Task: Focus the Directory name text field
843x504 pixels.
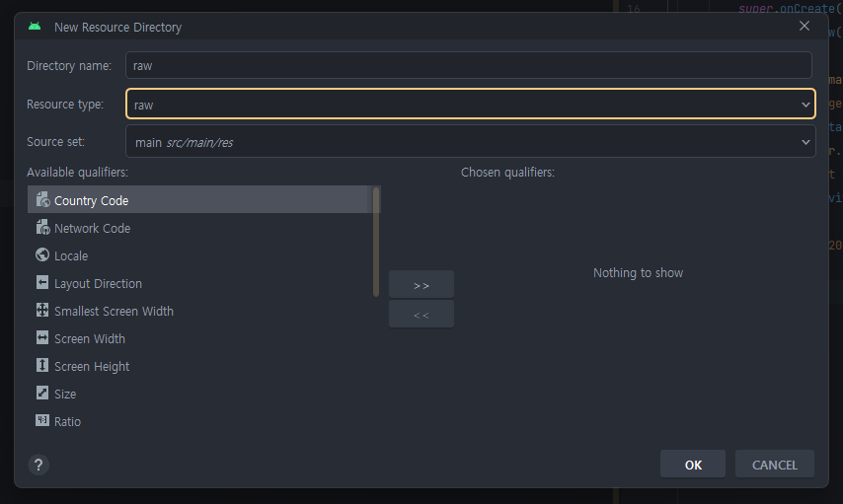Action: coord(469,65)
